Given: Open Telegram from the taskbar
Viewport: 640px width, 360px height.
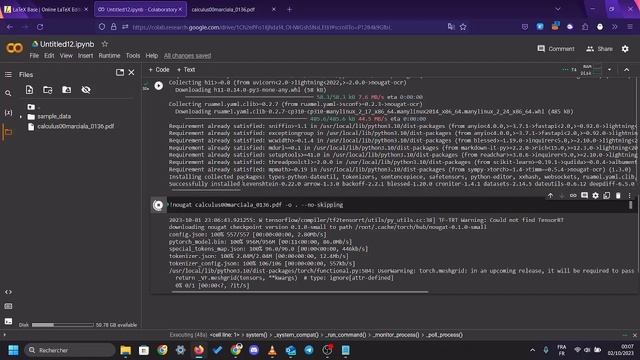Looking at the screenshot, I should pyautogui.click(x=309, y=350).
